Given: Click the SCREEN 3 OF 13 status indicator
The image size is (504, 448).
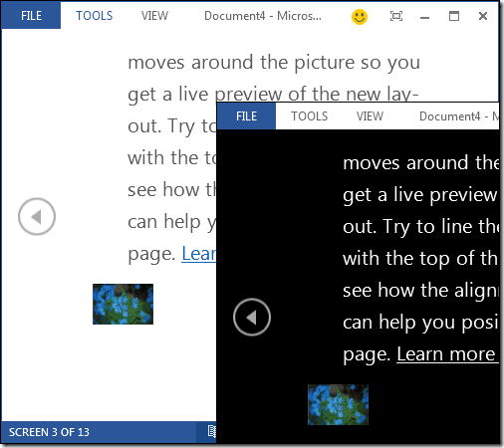Looking at the screenshot, I should [49, 432].
